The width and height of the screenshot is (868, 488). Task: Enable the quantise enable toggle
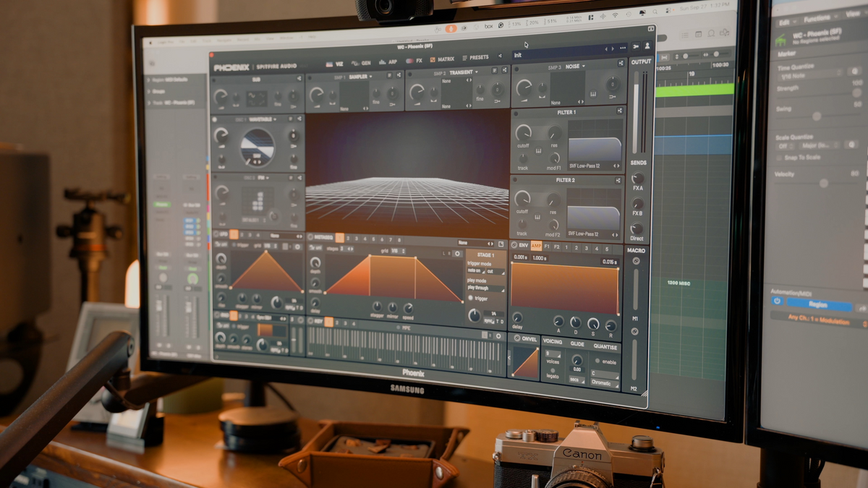coord(596,361)
